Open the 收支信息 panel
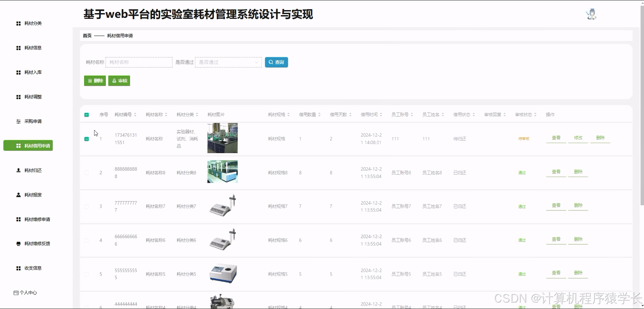Viewport: 644px width, 309px height. point(33,268)
